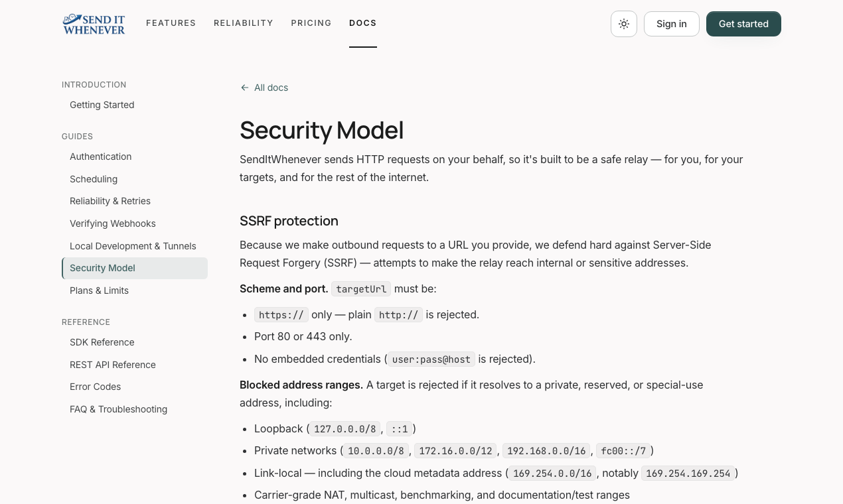The width and height of the screenshot is (843, 504).
Task: Click the Sign in button
Action: (672, 24)
